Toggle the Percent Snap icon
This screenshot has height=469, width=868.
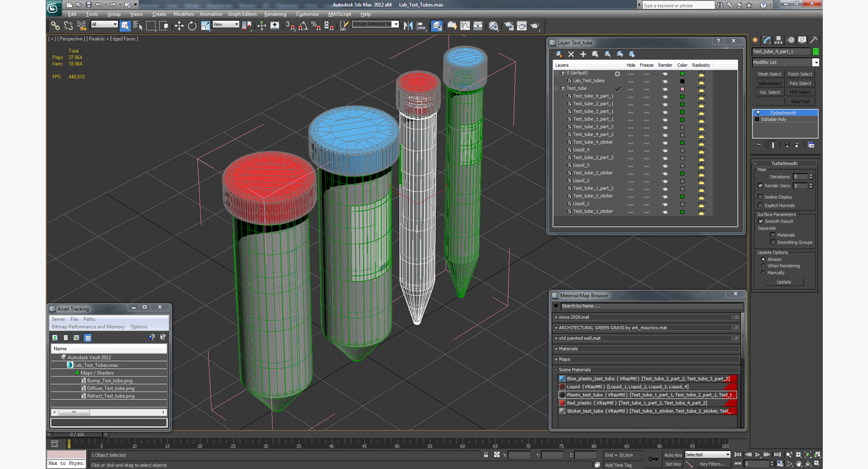click(x=316, y=26)
